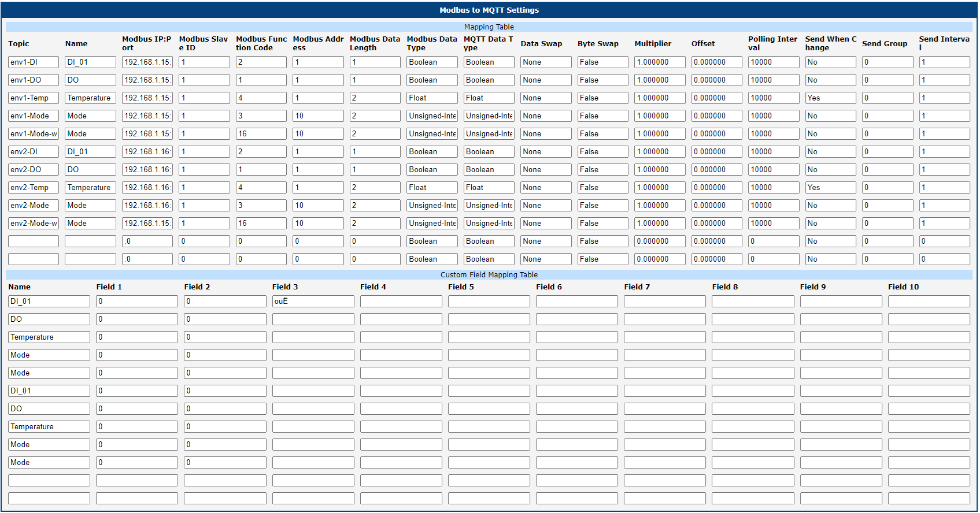Screen dimensions: 980x513
Task: Select the Topic field containing env1-Temp
Action: (34, 98)
